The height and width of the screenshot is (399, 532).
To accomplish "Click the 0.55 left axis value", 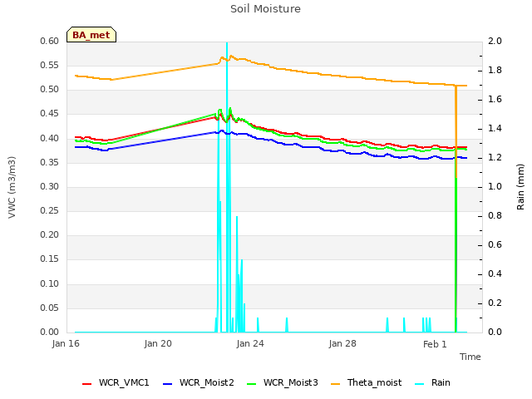I will click(x=50, y=66).
